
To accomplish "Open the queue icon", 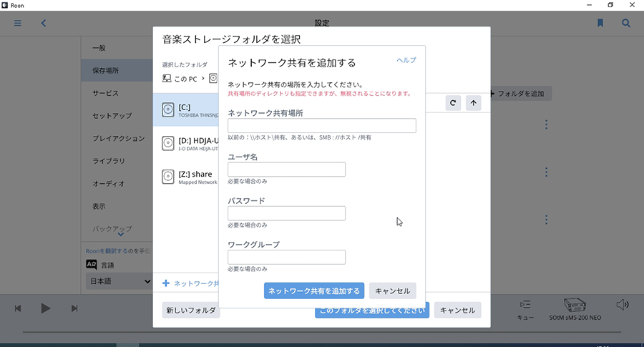I will click(x=526, y=309).
